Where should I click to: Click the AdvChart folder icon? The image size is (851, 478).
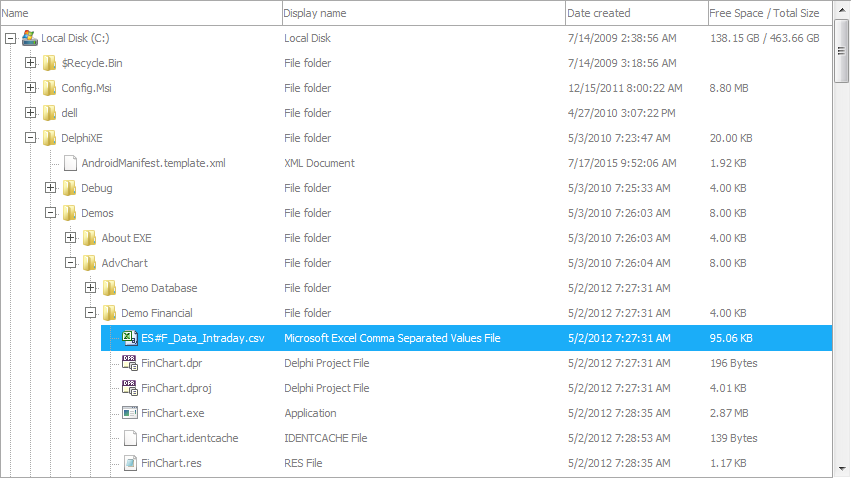90,263
